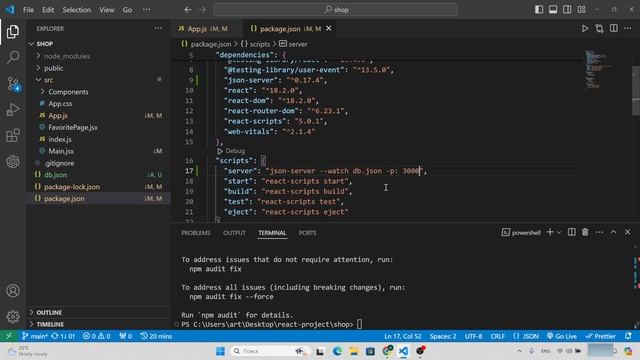Screen dimensions: 640x360
Task: Open the Search view in activity bar
Action: [13, 58]
